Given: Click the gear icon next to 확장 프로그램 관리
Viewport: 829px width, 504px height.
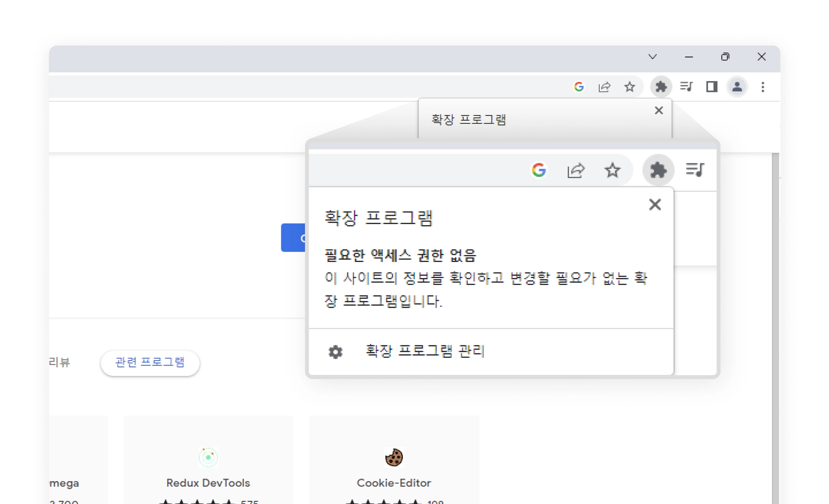Looking at the screenshot, I should [x=335, y=352].
